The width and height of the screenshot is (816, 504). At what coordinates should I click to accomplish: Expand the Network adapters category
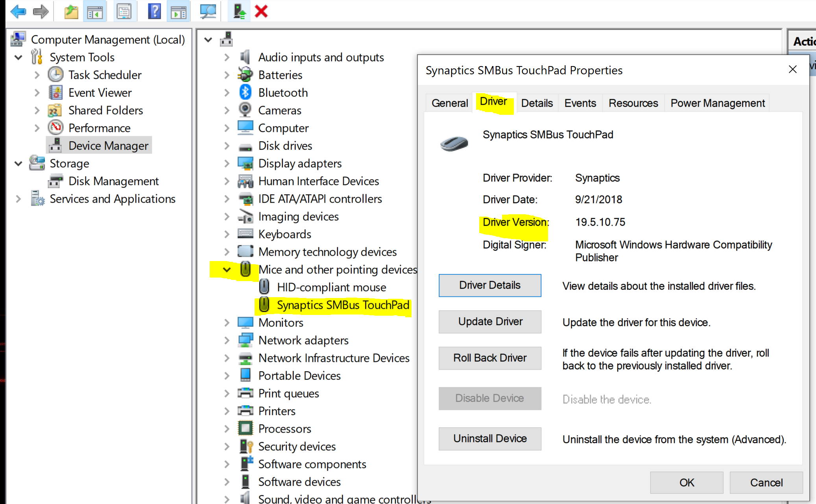(227, 340)
